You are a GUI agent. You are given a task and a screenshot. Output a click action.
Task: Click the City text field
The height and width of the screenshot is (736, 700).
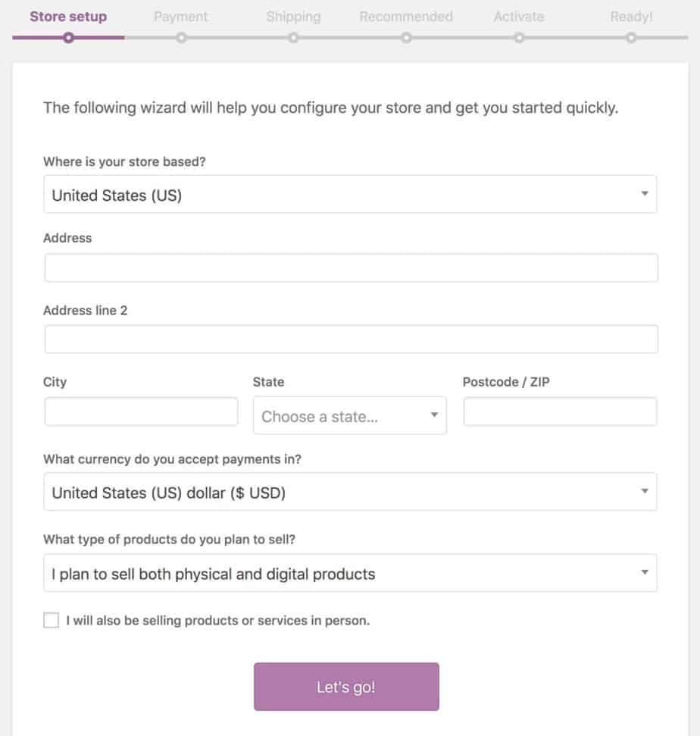pos(141,412)
